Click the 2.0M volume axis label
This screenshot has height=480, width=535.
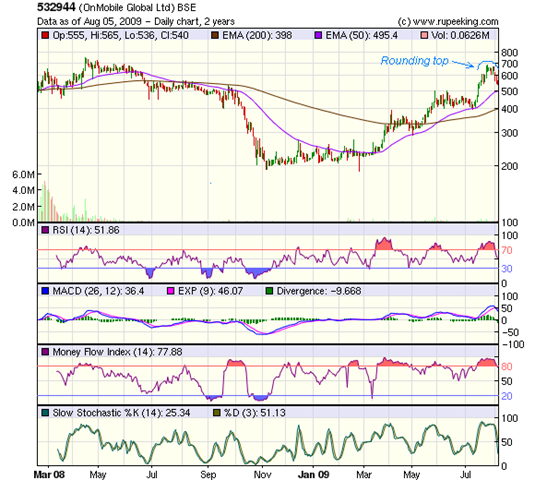23,207
